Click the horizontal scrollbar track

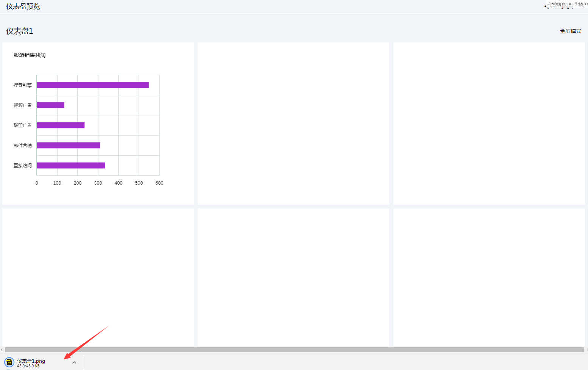294,350
